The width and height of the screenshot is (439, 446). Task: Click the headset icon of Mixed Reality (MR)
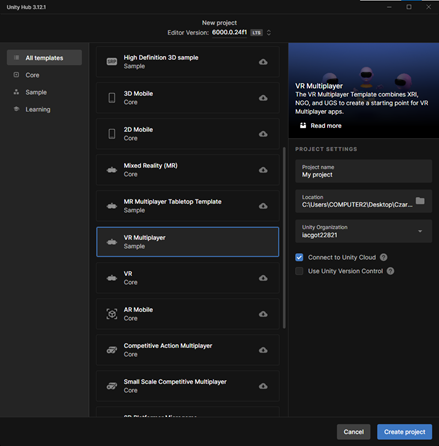click(x=112, y=170)
